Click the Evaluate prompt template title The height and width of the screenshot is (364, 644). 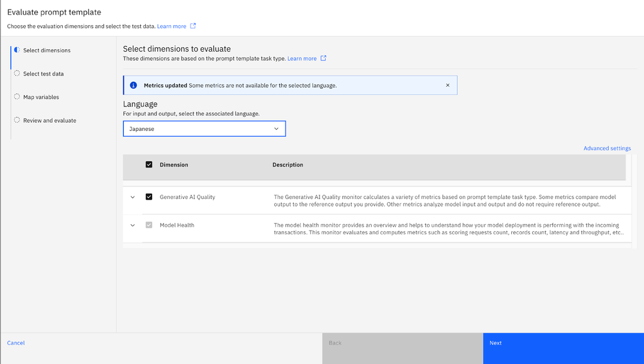coord(54,13)
